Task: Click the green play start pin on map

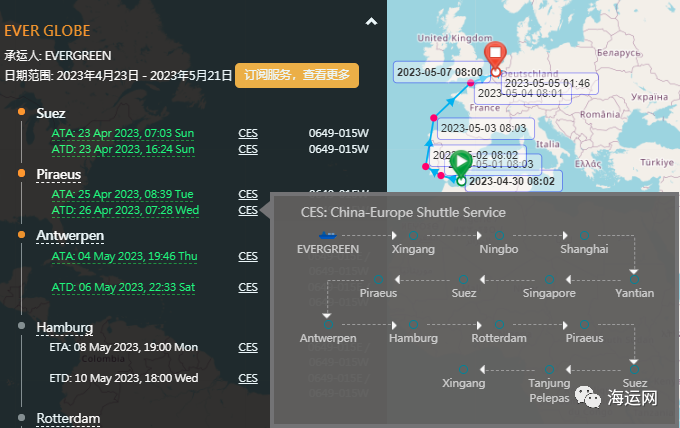Action: click(x=460, y=163)
